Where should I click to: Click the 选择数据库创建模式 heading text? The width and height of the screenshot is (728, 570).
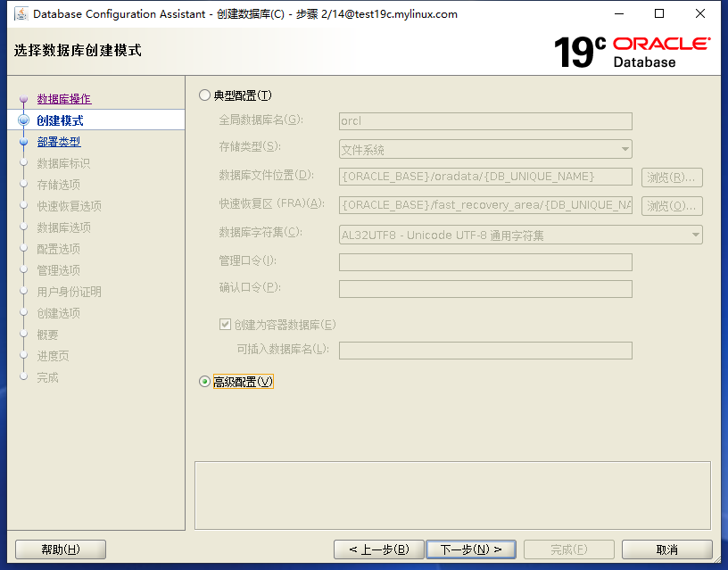(x=78, y=50)
